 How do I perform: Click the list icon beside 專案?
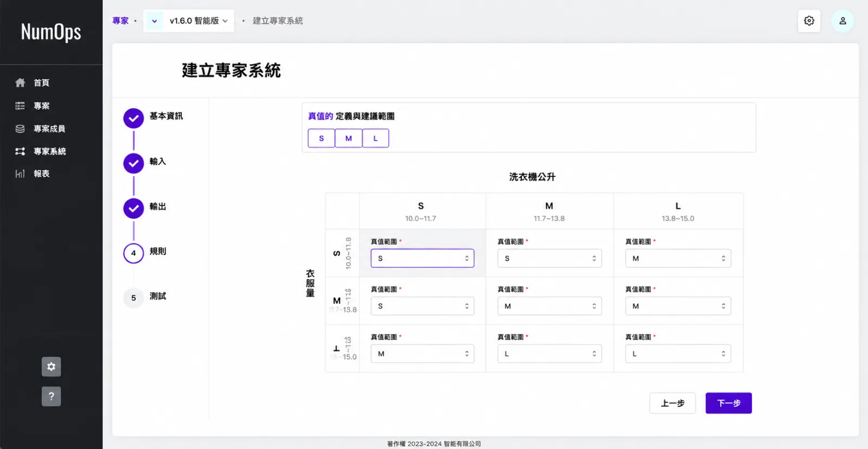click(20, 106)
